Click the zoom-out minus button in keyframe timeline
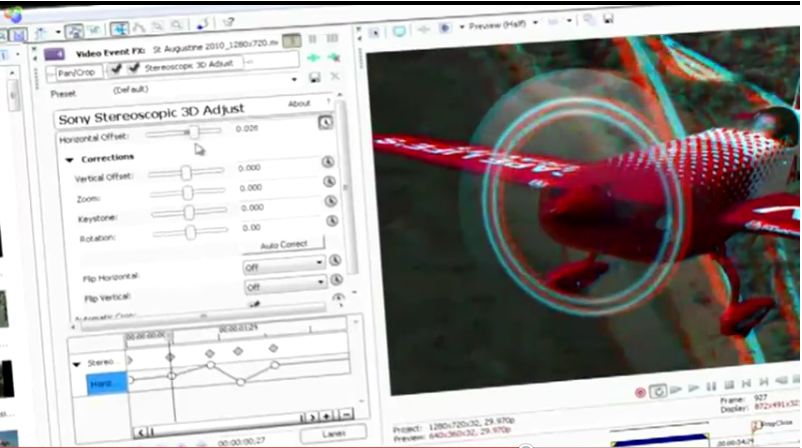The width and height of the screenshot is (802, 448). tap(345, 415)
